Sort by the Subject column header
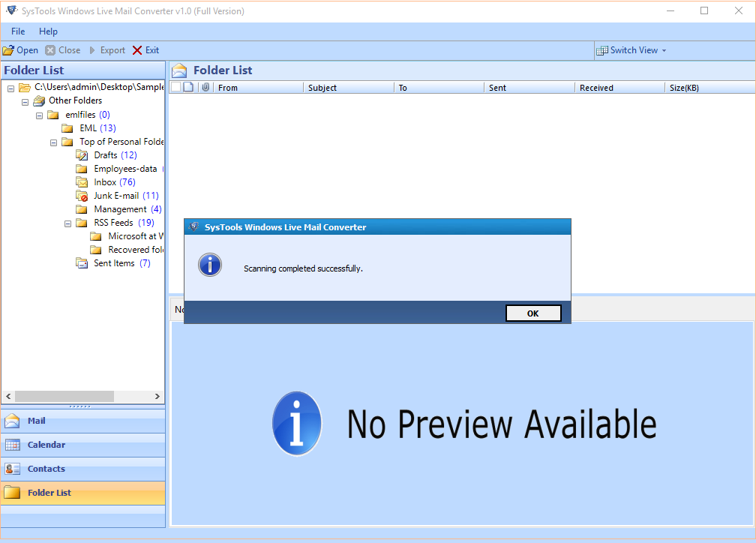Screen dimensions: 756x543 tap(348, 88)
